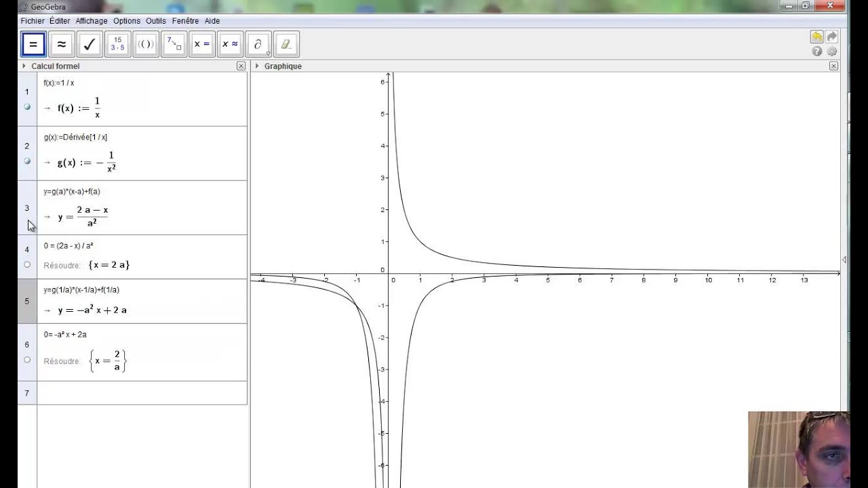Click input g(x):=Dérivée[1 / x]
This screenshot has height=488, width=868.
tap(75, 137)
